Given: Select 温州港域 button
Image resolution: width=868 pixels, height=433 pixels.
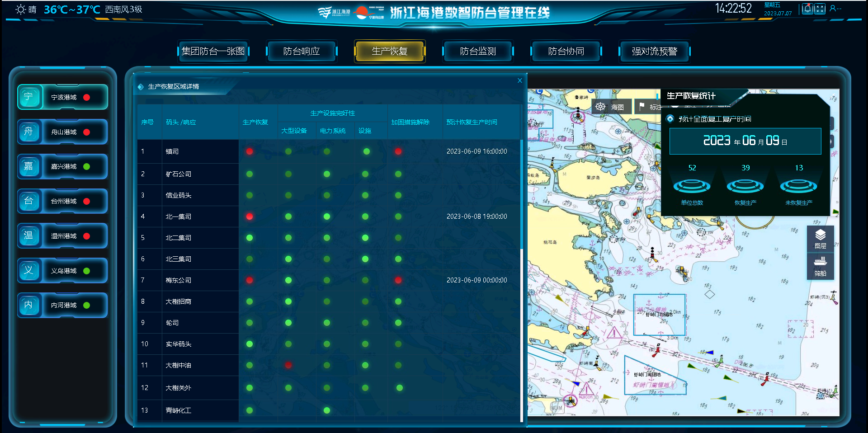Looking at the screenshot, I should [x=63, y=235].
